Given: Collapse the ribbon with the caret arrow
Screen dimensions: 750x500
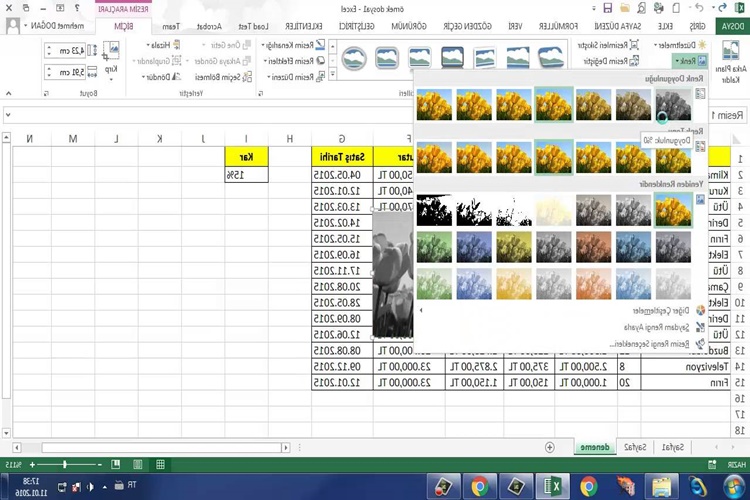Looking at the screenshot, I should (8, 93).
